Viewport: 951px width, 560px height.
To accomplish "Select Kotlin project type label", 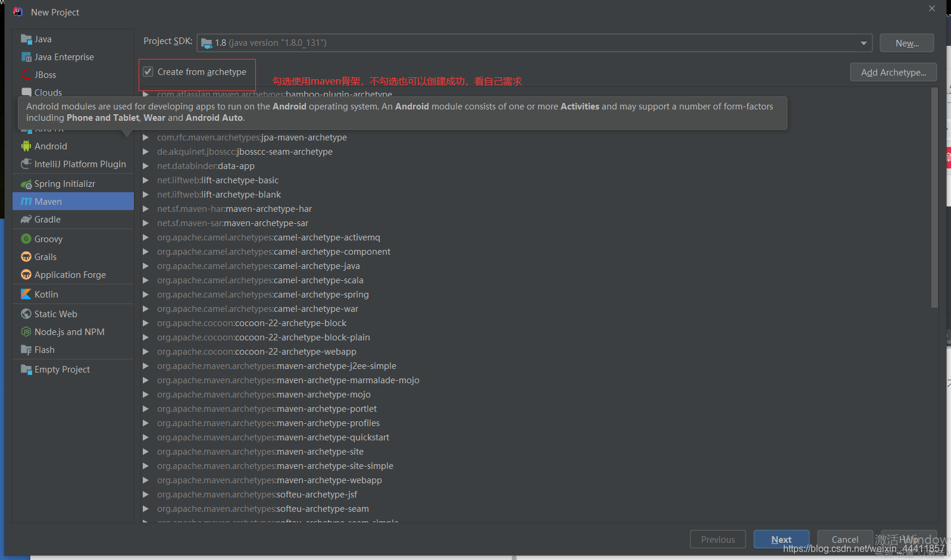I will pyautogui.click(x=46, y=295).
